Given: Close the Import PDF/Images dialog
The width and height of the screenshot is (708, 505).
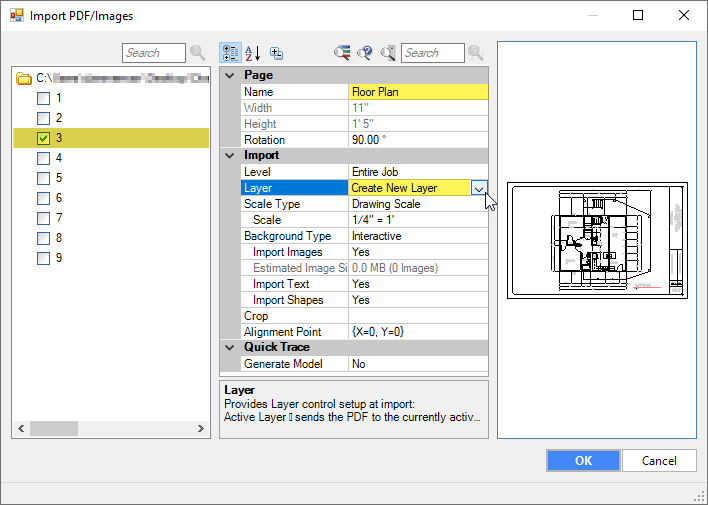Looking at the screenshot, I should tap(684, 15).
